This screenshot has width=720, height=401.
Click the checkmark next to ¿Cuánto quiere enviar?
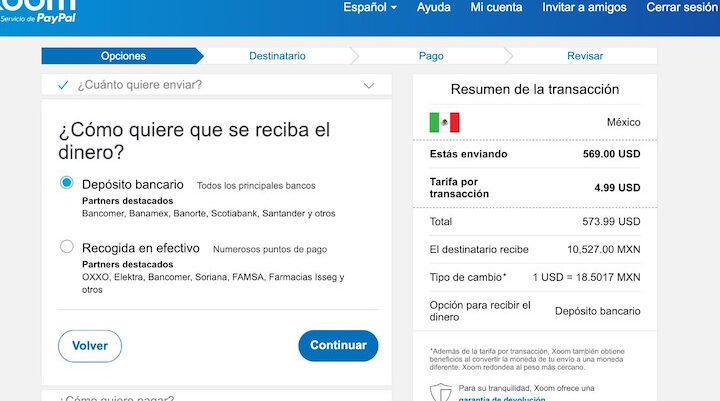coord(63,85)
